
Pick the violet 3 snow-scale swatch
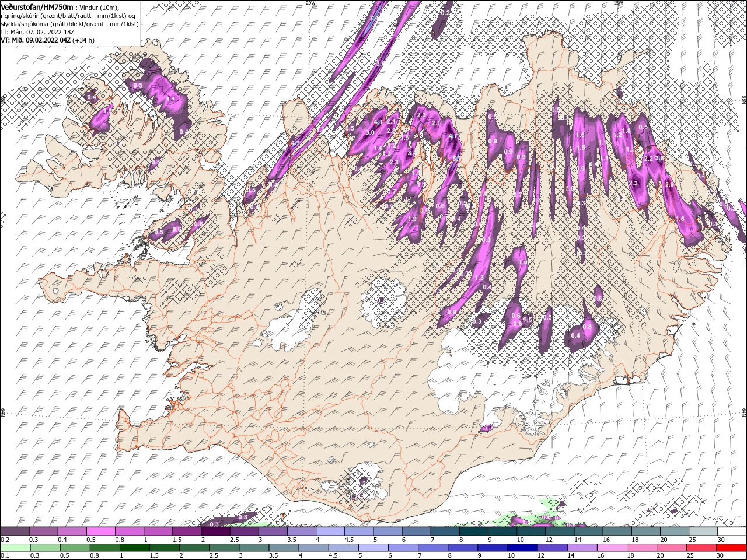[273, 531]
